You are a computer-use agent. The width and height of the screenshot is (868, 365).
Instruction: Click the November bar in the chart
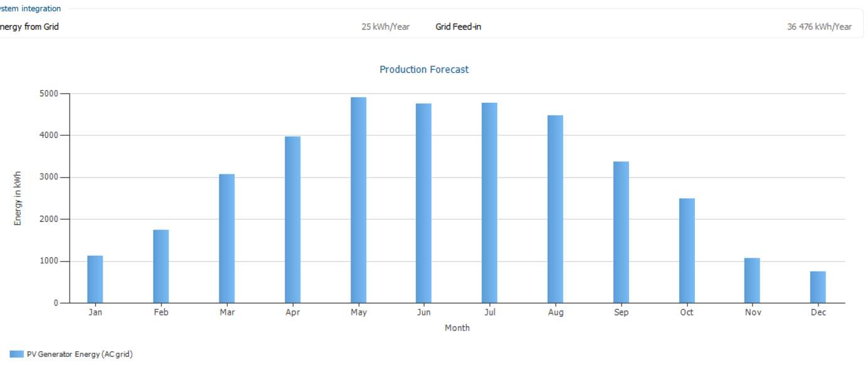(x=752, y=280)
